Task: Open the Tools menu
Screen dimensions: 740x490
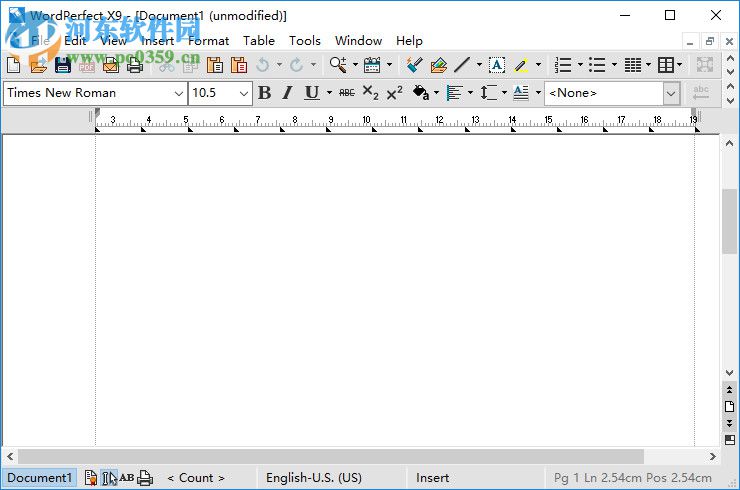Action: pos(304,41)
